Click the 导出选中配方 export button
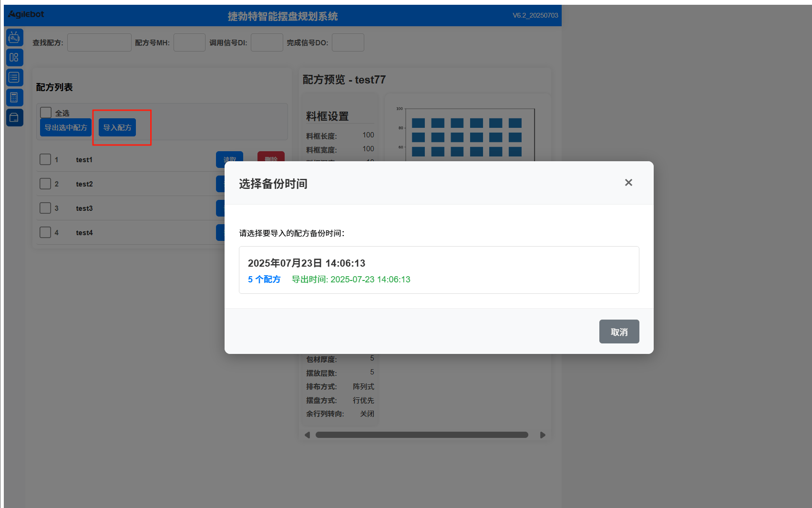812x508 pixels. [x=66, y=127]
